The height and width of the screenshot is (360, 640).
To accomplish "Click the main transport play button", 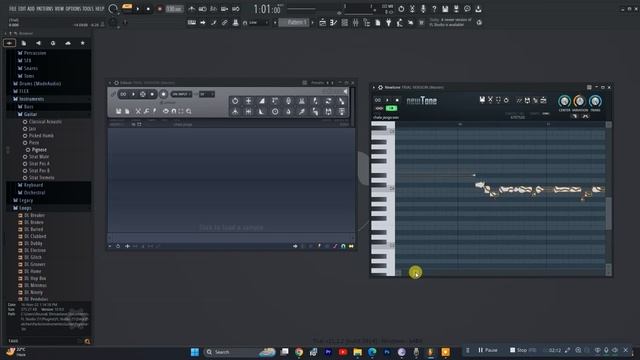I will tap(138, 9).
